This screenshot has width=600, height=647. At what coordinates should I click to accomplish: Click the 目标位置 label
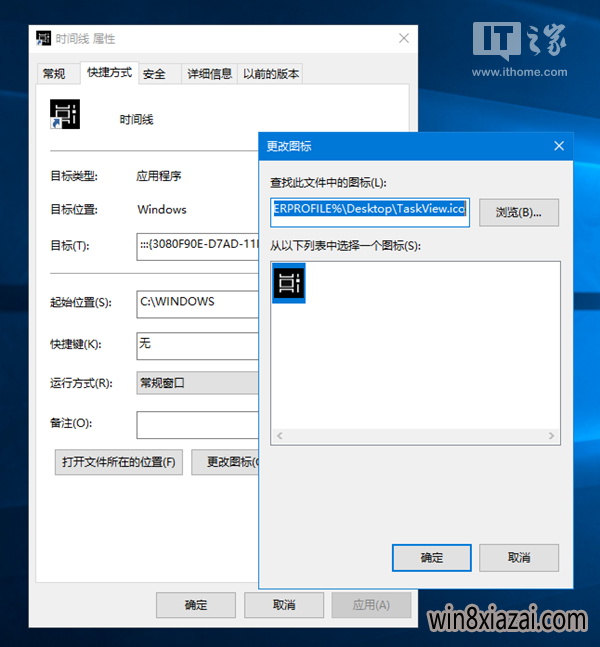[x=74, y=210]
